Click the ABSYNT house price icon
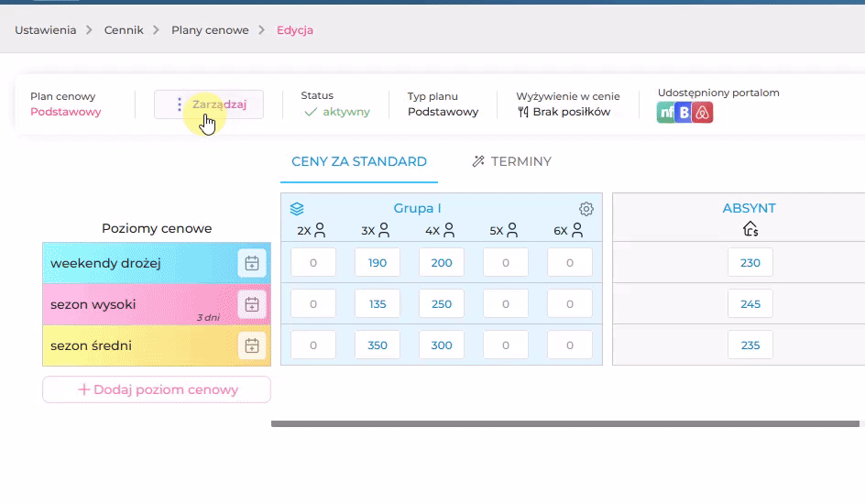Screen dimensions: 865x504 [x=750, y=229]
